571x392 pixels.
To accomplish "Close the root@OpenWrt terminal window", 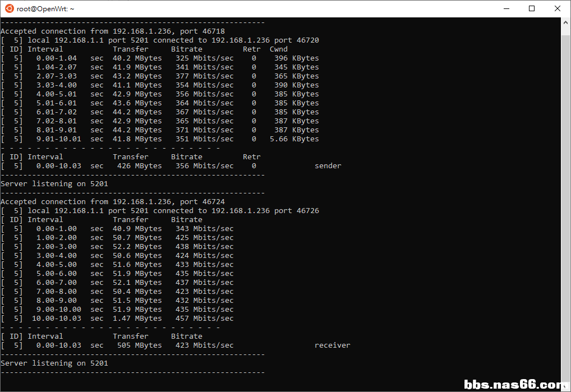I will pos(557,8).
